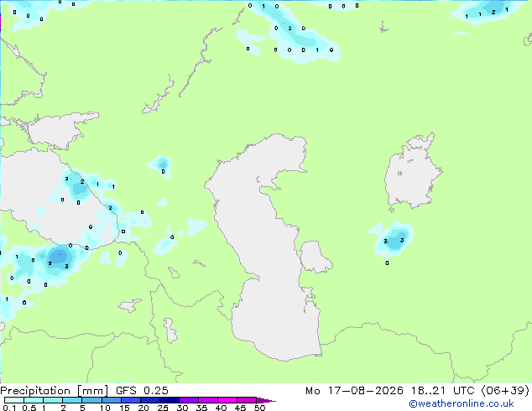Click the 15–20 mm legend swatch

point(130,400)
